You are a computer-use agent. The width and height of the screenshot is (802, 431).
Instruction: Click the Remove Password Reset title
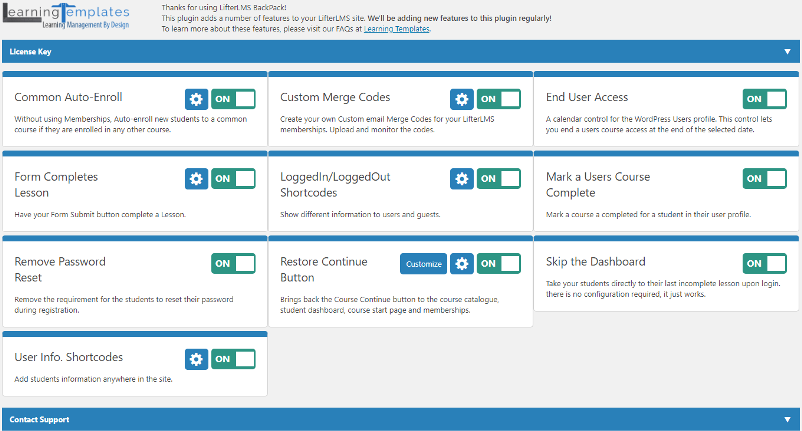tap(60, 269)
